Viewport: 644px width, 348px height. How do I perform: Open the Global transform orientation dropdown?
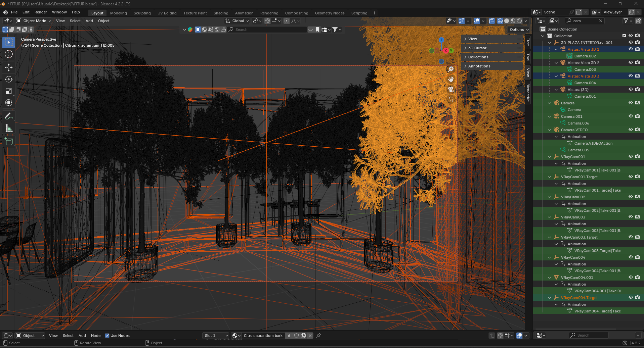click(238, 21)
